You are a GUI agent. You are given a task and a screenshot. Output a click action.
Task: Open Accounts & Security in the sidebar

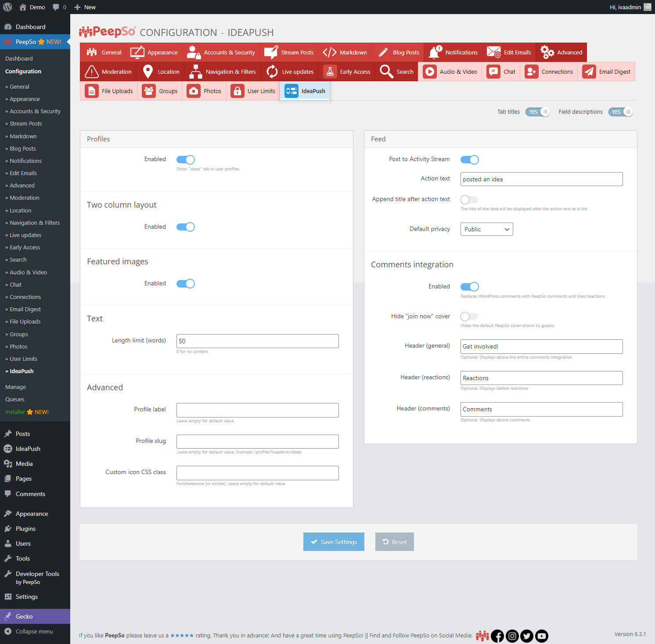click(35, 112)
